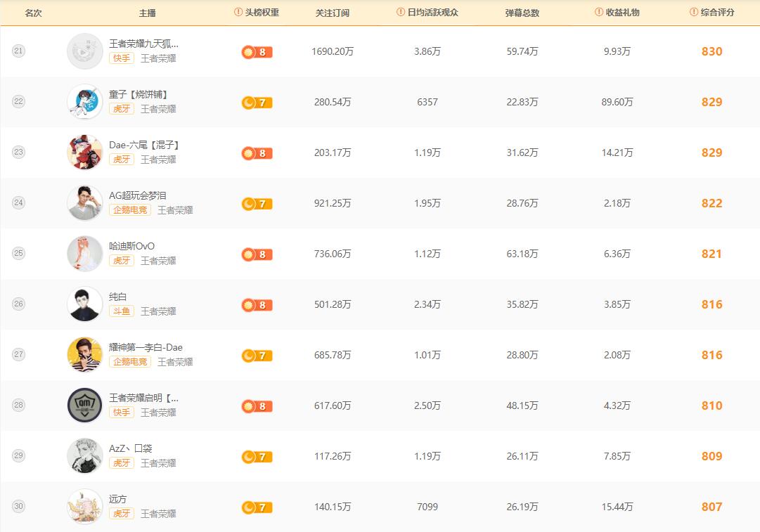The width and height of the screenshot is (760, 532).
Task: Open avatar of AG超玩会梦泪
Action: [x=84, y=203]
